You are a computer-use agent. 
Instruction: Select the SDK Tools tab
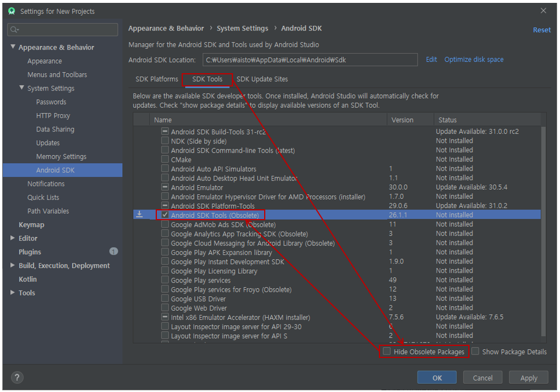click(x=207, y=79)
